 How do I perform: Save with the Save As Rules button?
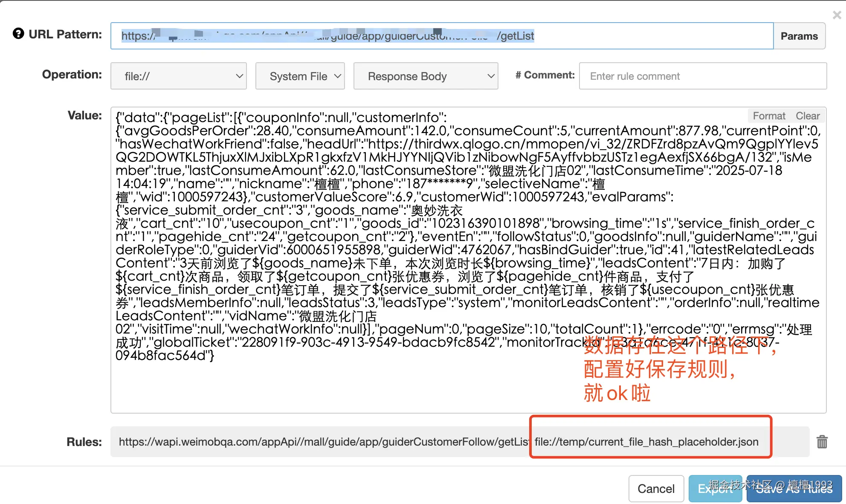point(794,489)
